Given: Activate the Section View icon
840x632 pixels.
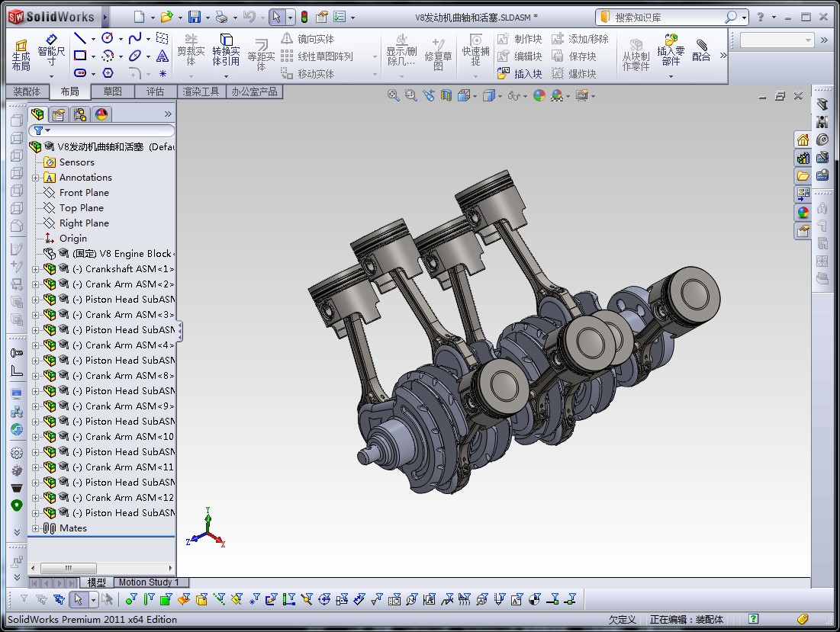Looking at the screenshot, I should pyautogui.click(x=446, y=95).
